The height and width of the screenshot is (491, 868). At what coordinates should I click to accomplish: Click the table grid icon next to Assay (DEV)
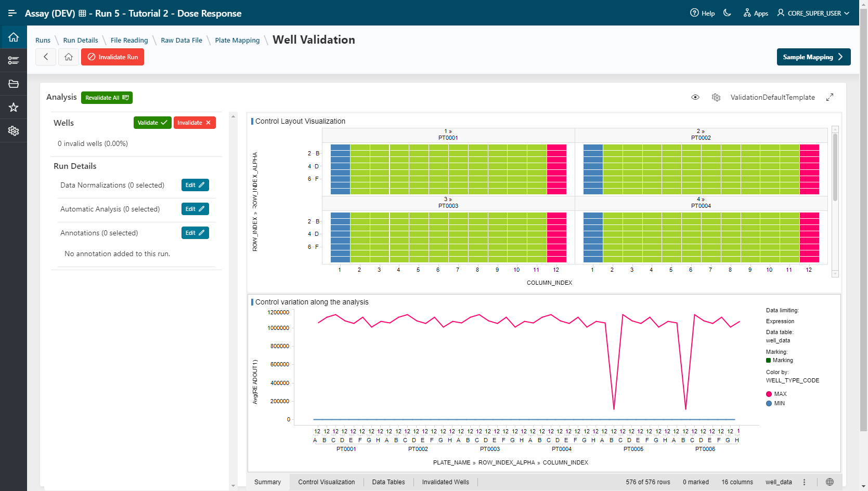point(82,14)
